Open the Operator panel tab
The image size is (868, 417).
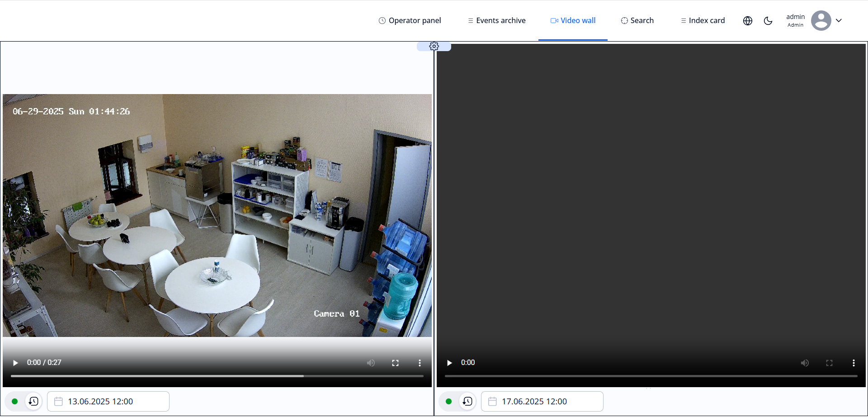point(410,20)
